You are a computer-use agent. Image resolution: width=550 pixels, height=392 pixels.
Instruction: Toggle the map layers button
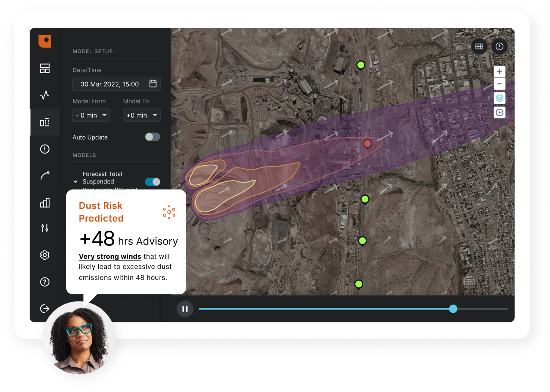500,98
